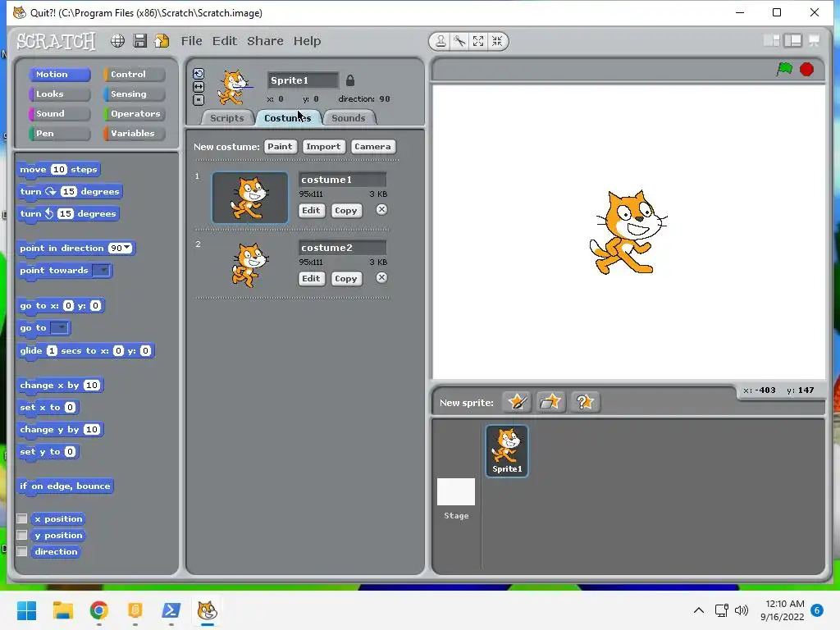The image size is (840, 630).
Task: Select the duplicate stamp tool
Action: click(x=441, y=41)
